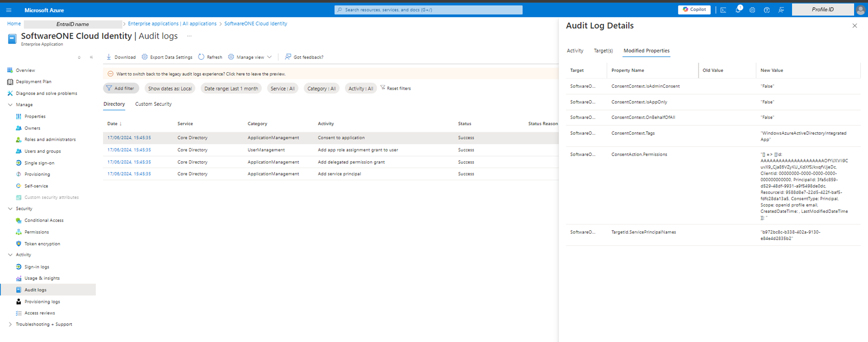Image resolution: width=868 pixels, height=342 pixels.
Task: Expand Troubleshooting + Support section
Action: (x=10, y=324)
